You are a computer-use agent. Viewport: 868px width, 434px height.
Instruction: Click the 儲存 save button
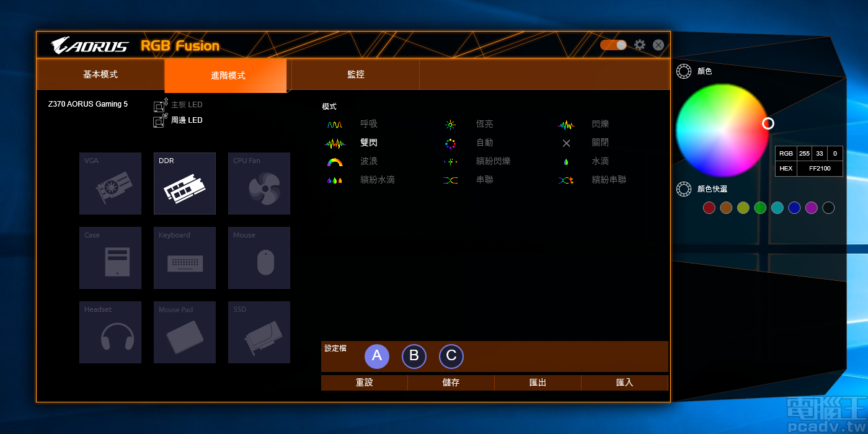click(451, 383)
